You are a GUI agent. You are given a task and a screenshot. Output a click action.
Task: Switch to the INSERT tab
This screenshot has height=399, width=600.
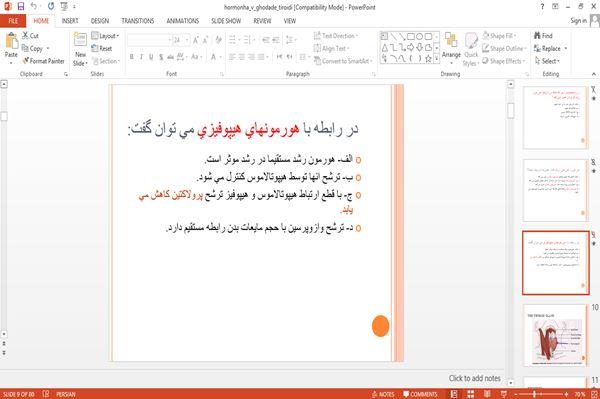(70, 21)
